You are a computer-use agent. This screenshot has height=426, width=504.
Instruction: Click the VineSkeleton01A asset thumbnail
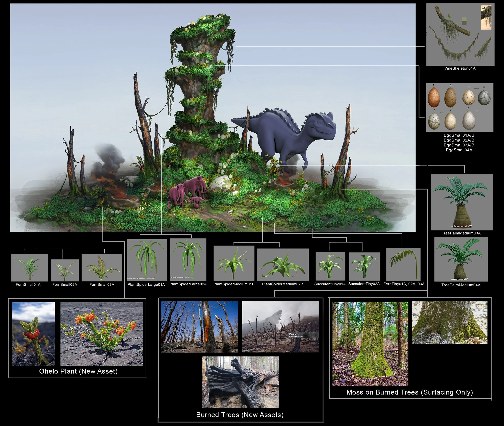coord(460,34)
